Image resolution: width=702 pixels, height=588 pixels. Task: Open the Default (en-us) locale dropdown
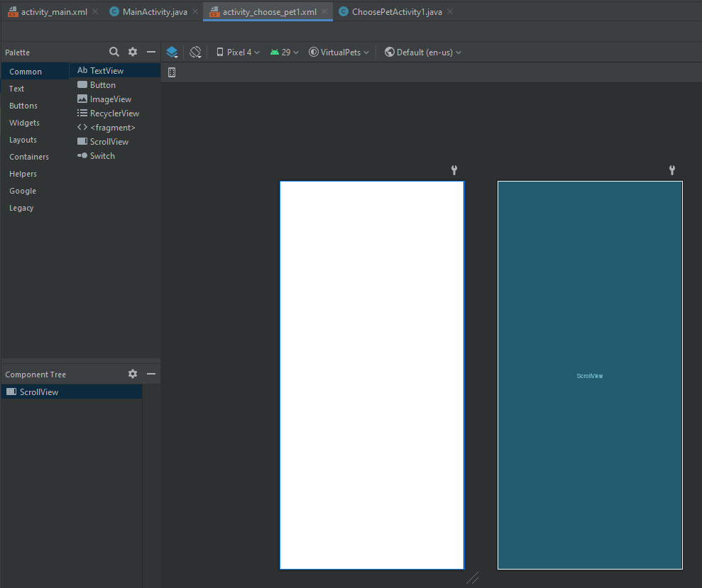423,52
